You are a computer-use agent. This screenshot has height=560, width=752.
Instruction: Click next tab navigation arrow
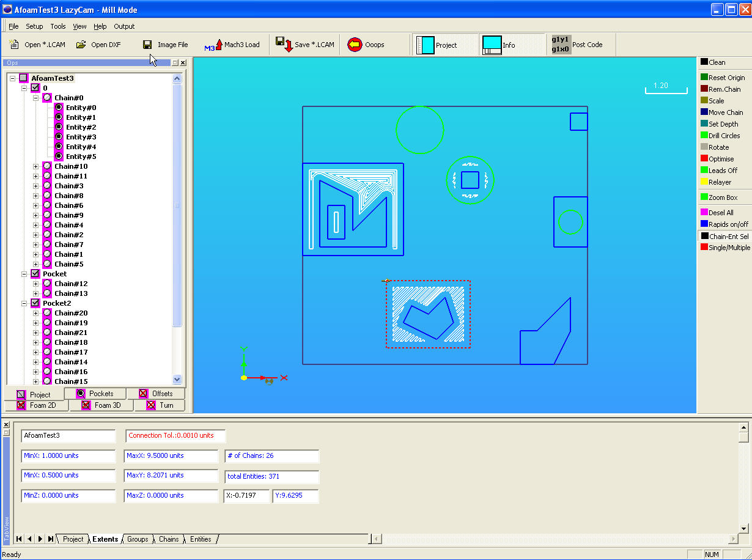tap(40, 539)
